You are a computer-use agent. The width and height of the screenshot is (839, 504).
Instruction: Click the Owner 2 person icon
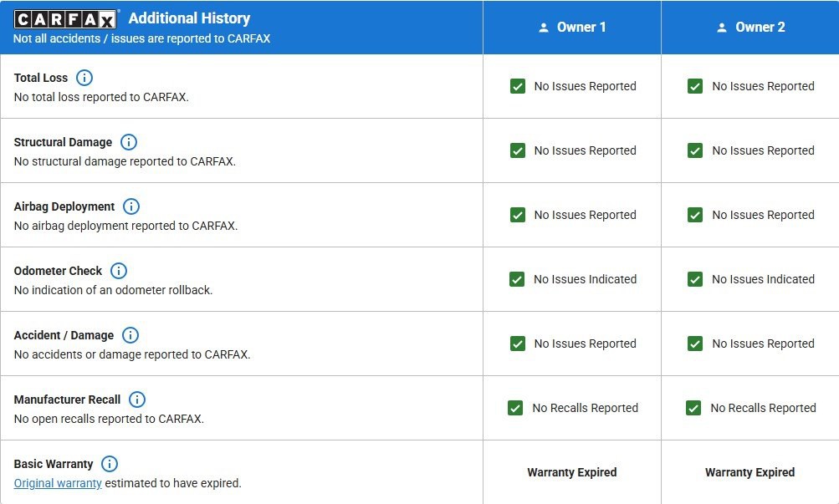[722, 28]
